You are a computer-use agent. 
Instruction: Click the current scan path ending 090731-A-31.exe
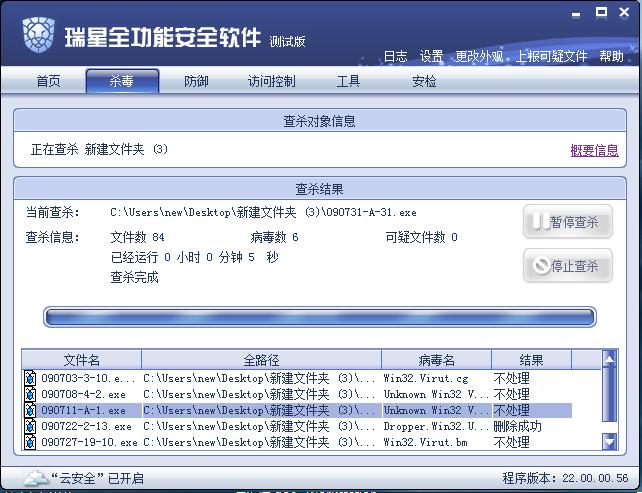click(263, 213)
